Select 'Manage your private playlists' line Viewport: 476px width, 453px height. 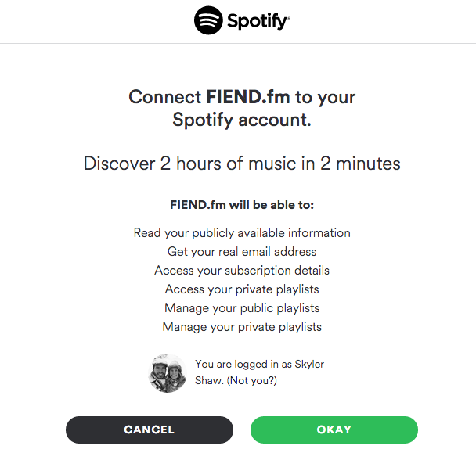click(x=242, y=327)
